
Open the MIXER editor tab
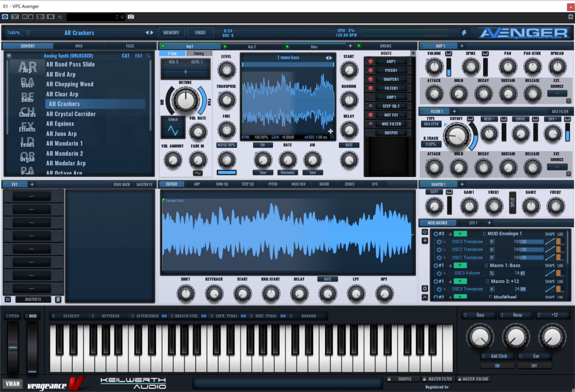point(324,184)
